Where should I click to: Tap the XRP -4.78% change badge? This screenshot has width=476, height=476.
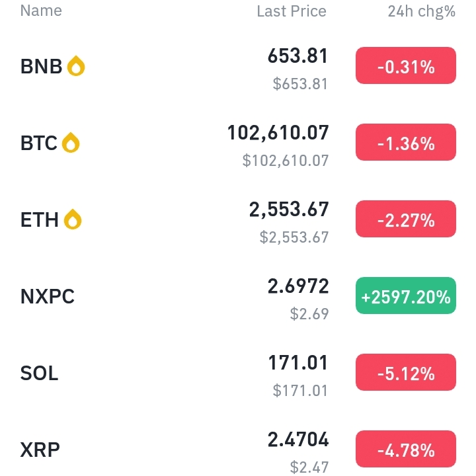(x=406, y=449)
